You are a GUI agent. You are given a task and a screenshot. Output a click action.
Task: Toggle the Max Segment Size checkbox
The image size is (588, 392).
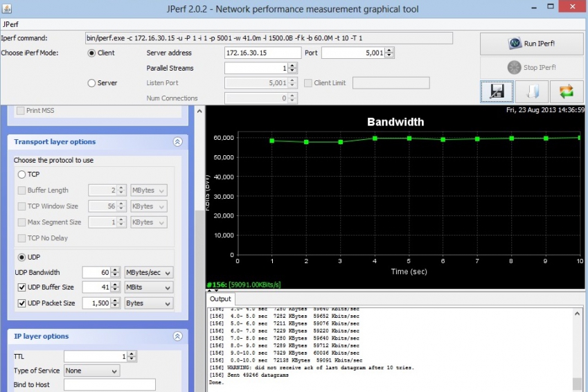[21, 222]
